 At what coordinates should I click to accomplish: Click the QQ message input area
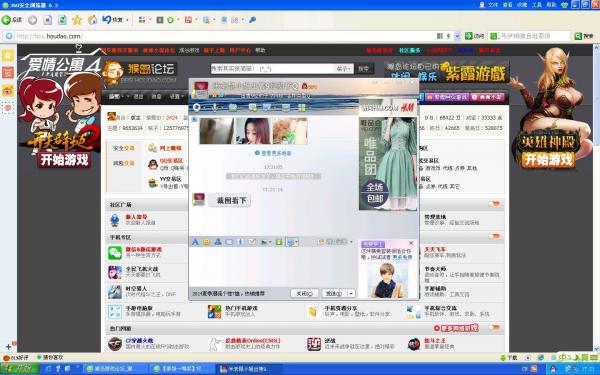coord(273,267)
